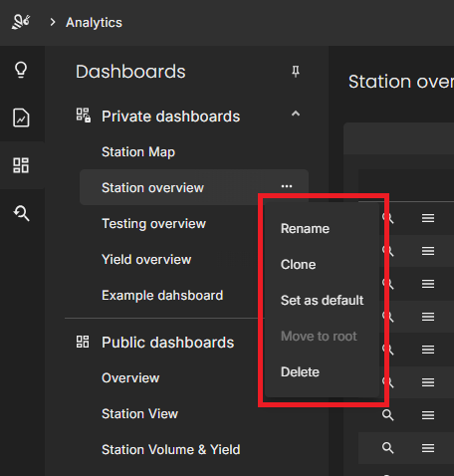Click the locked grid icon beside Private dashboards
This screenshot has width=454, height=476.
coord(84,116)
